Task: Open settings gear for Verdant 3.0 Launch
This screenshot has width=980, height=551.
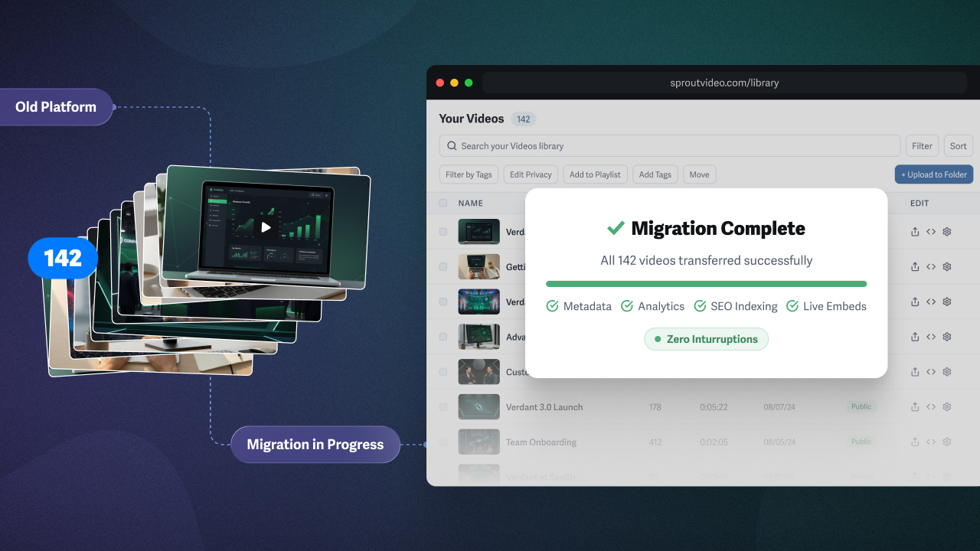Action: point(947,407)
